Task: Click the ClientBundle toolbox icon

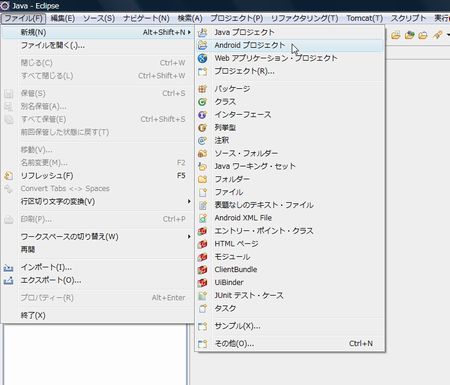Action: (202, 270)
